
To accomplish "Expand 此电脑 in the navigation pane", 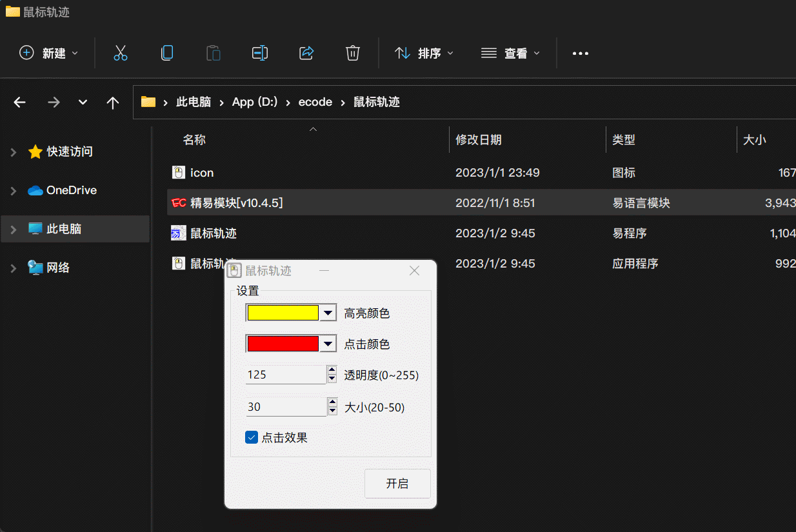I will pos(12,229).
